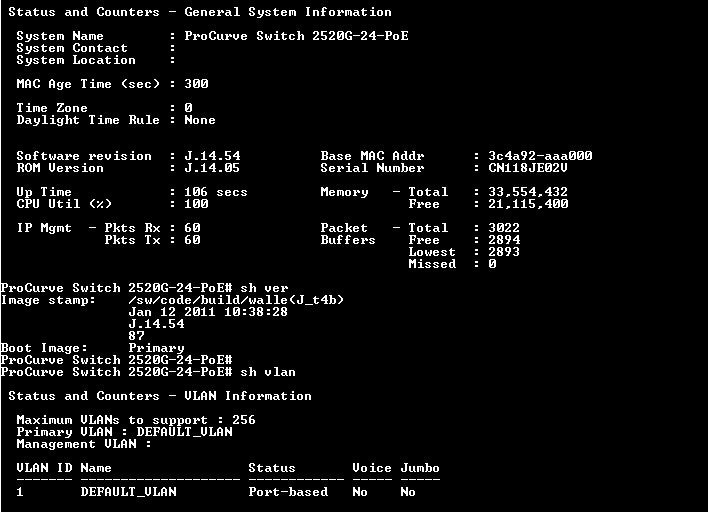
Task: Select the Up Time value '106 secs'
Action: coord(216,192)
